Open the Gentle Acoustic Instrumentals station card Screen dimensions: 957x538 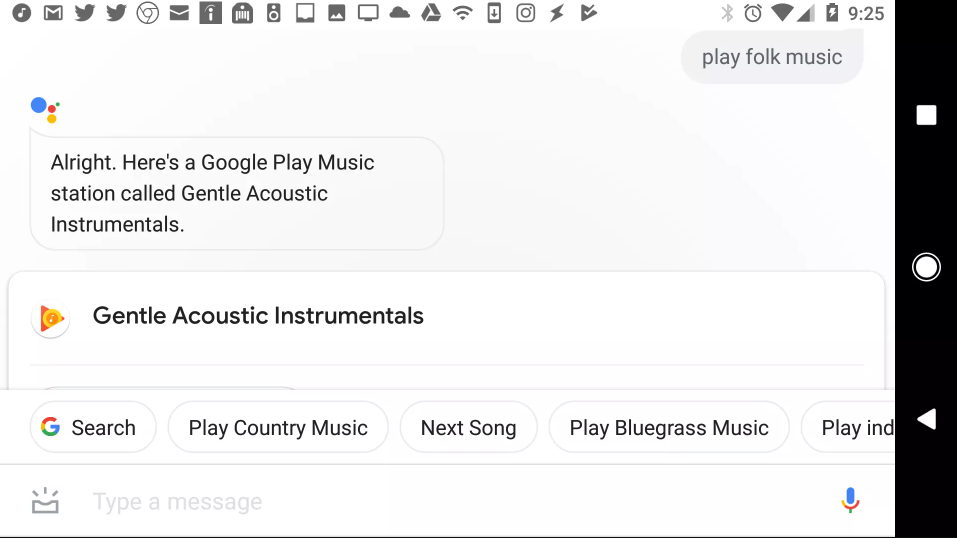(446, 318)
